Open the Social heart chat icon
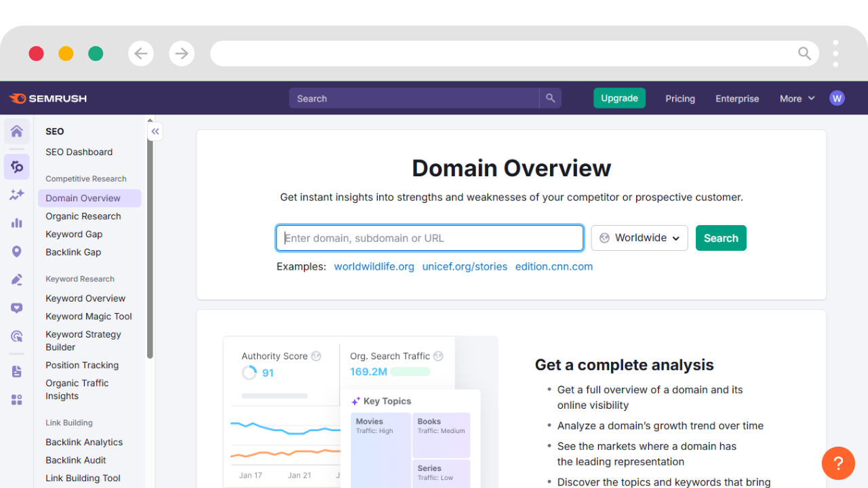 [x=17, y=308]
